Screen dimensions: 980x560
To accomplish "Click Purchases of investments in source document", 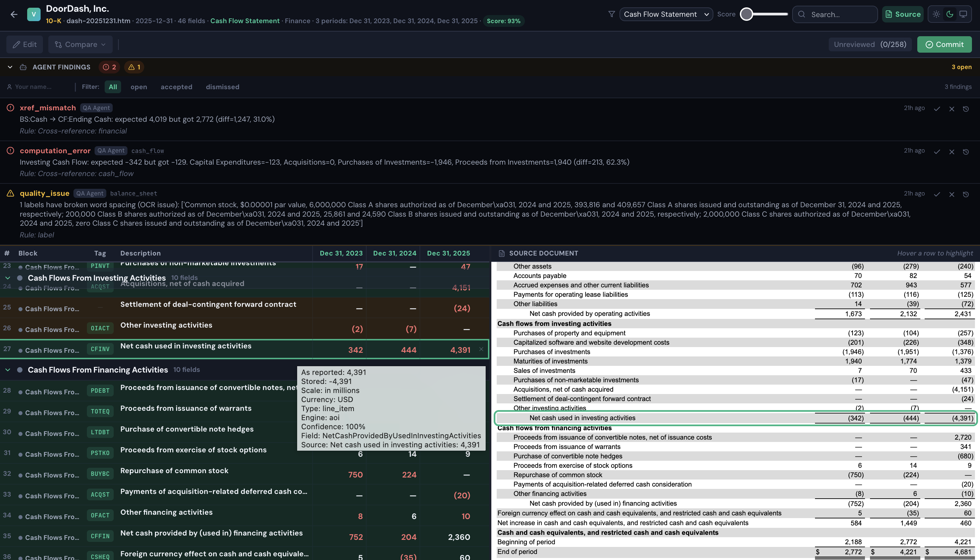I will tap(551, 351).
